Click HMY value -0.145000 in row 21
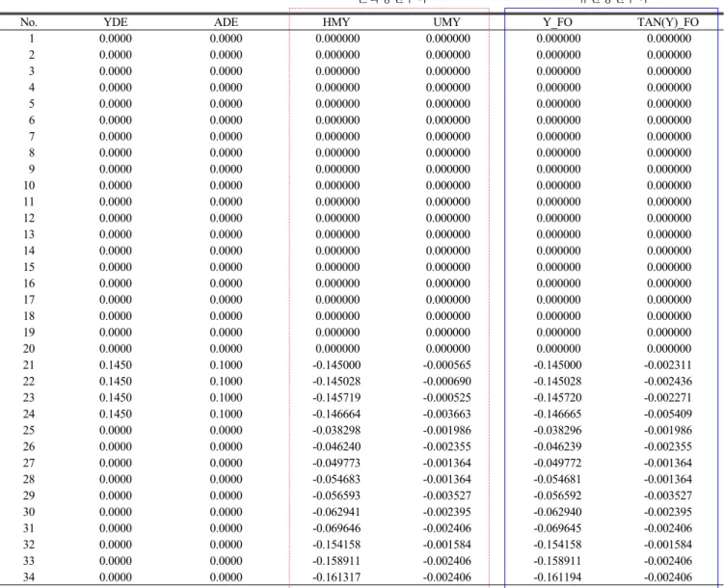Screen dimensions: 724x588 point(336,365)
